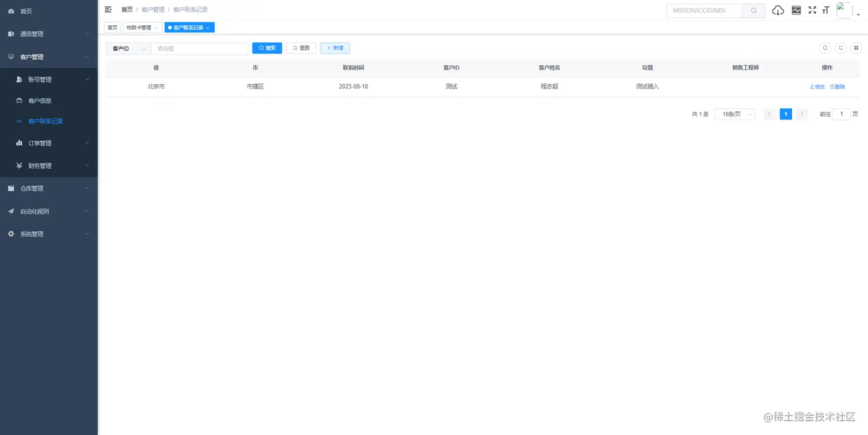
Task: Click the round column grid icon above the table
Action: (856, 48)
